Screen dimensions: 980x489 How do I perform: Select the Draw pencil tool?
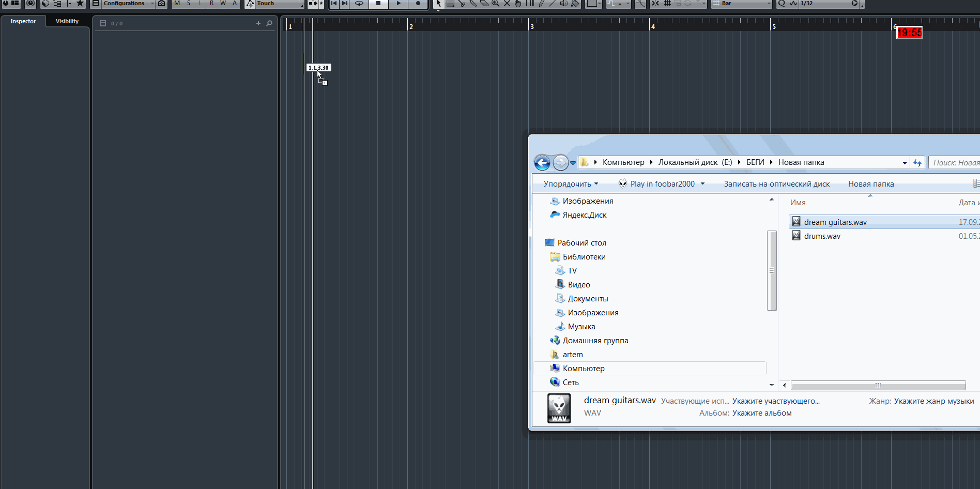541,3
